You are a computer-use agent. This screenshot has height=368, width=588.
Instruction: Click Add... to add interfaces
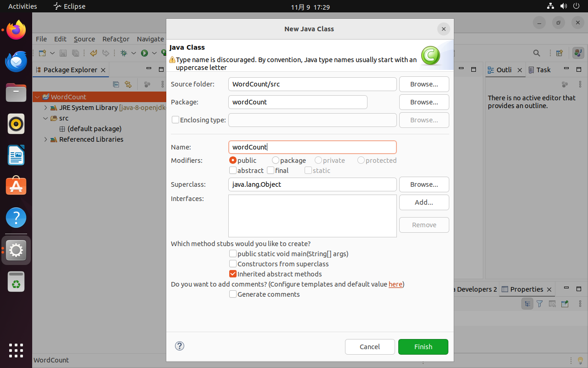pyautogui.click(x=424, y=202)
